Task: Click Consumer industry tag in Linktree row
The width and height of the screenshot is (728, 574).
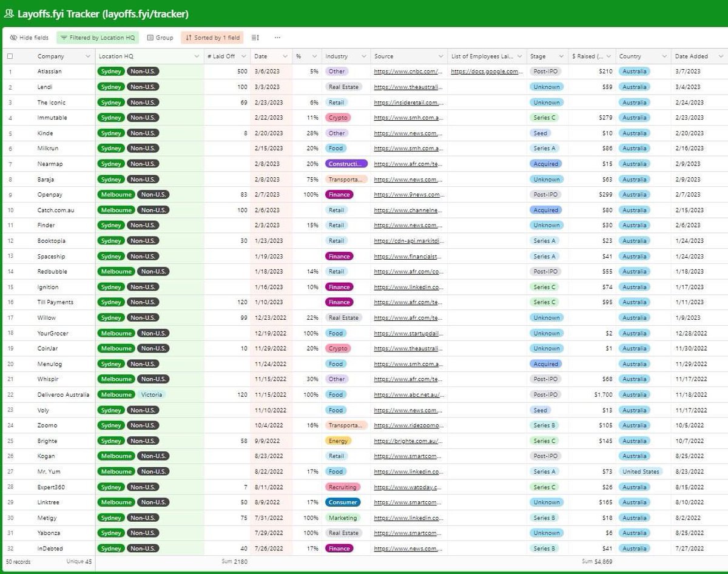Action: 342,502
